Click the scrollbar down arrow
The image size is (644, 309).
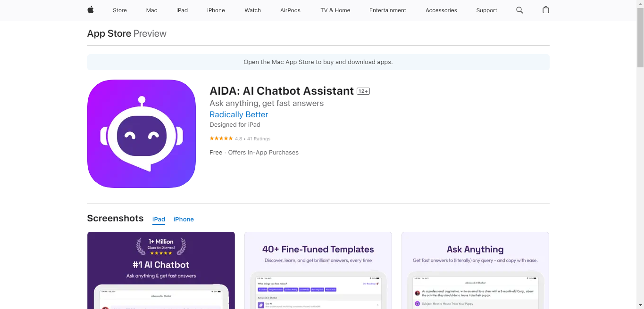(640, 305)
